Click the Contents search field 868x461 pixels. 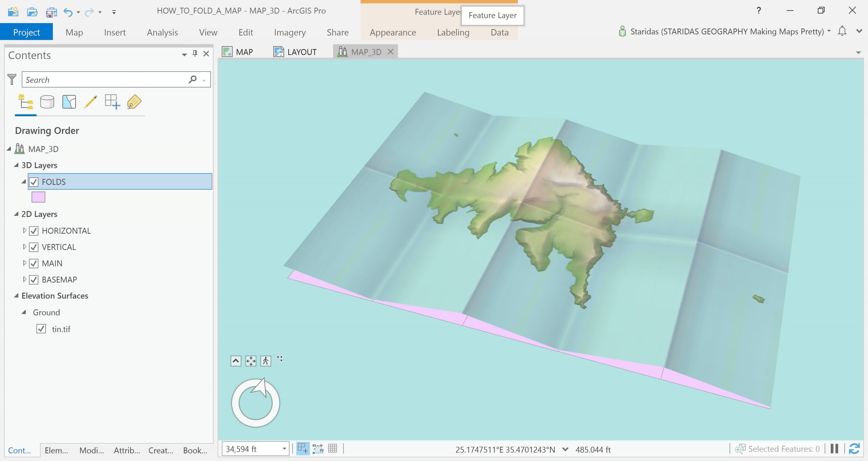coord(105,80)
